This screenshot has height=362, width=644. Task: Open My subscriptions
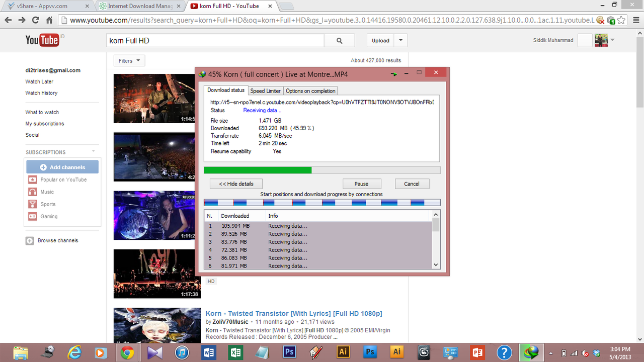pos(45,124)
